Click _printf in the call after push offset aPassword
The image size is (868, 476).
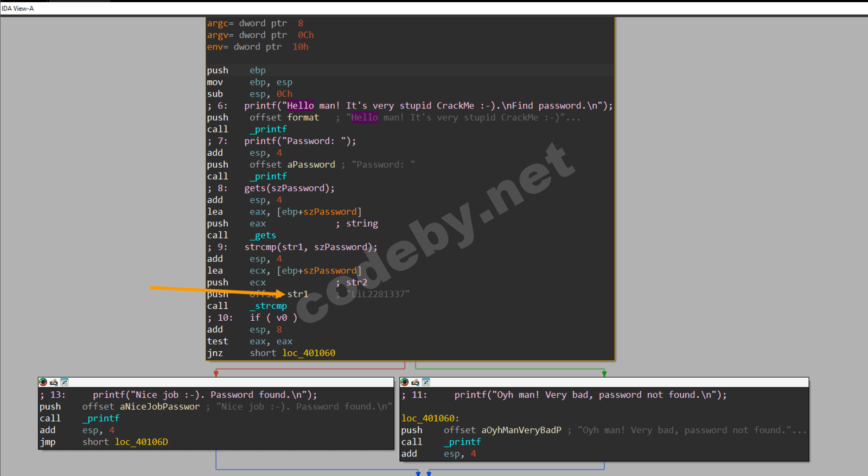pyautogui.click(x=268, y=176)
